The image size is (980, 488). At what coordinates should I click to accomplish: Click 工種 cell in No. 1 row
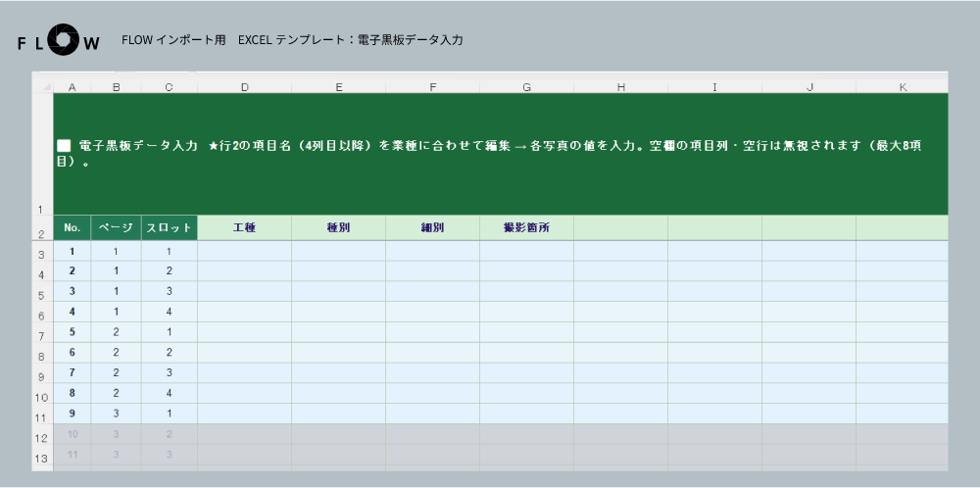pyautogui.click(x=244, y=251)
